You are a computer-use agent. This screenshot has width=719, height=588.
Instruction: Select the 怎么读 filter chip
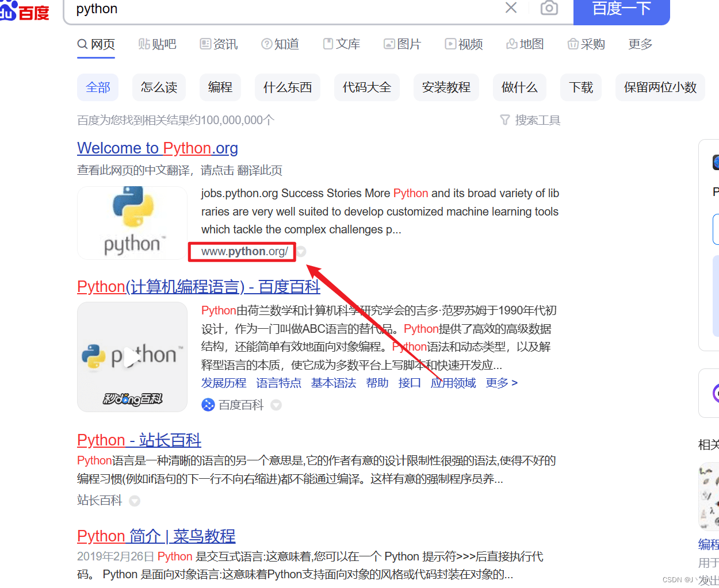[159, 87]
